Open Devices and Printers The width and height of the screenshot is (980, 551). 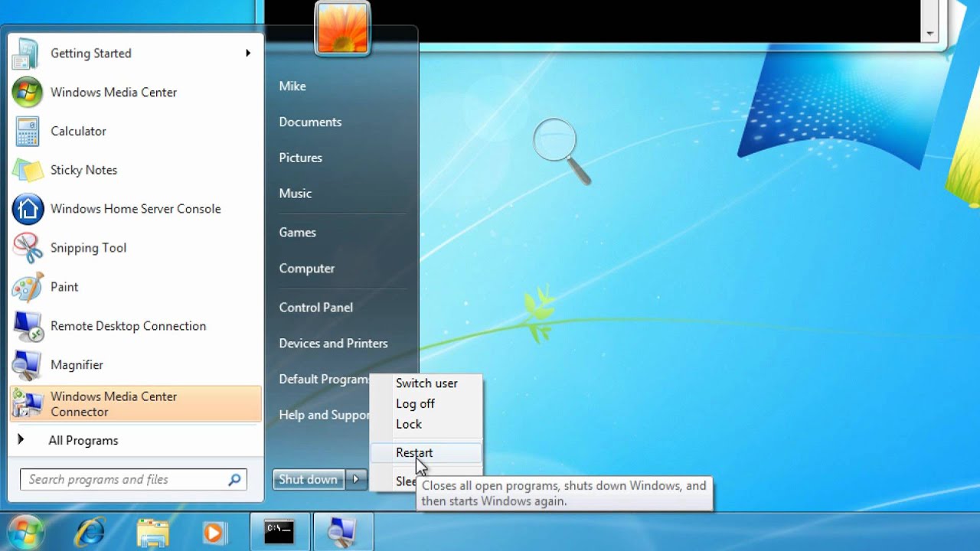tap(333, 344)
